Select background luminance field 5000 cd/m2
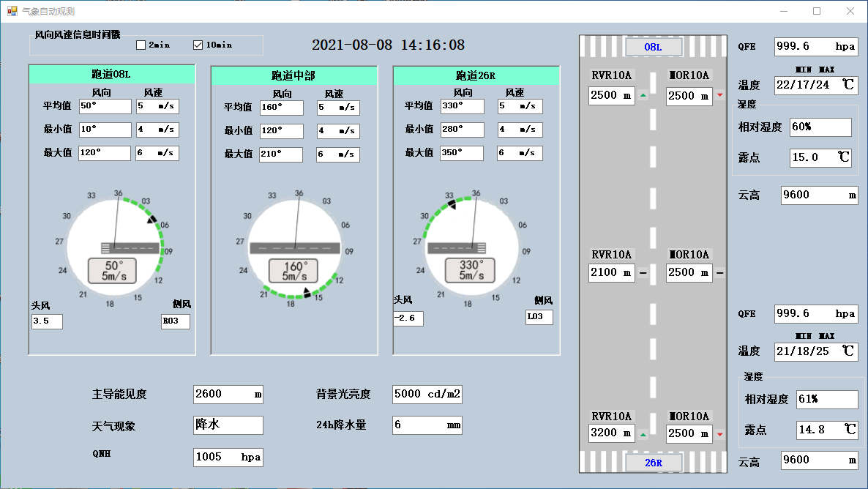Screen dimensions: 868x489 pos(427,395)
